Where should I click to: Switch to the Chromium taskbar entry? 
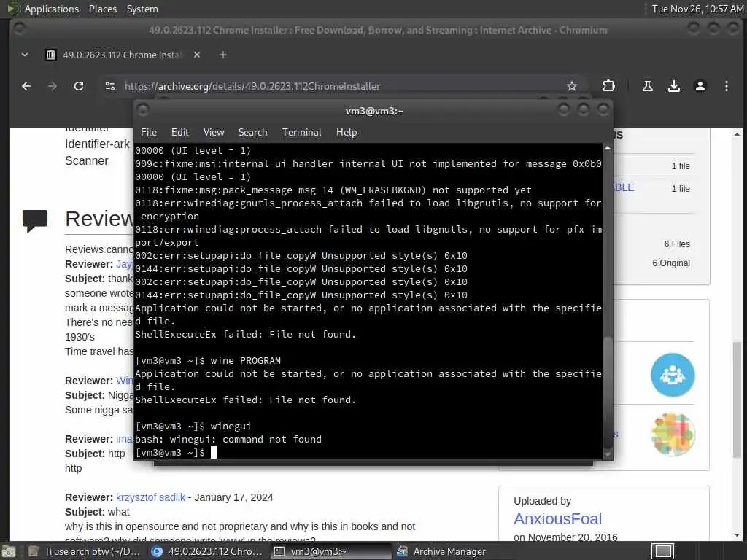(x=206, y=551)
